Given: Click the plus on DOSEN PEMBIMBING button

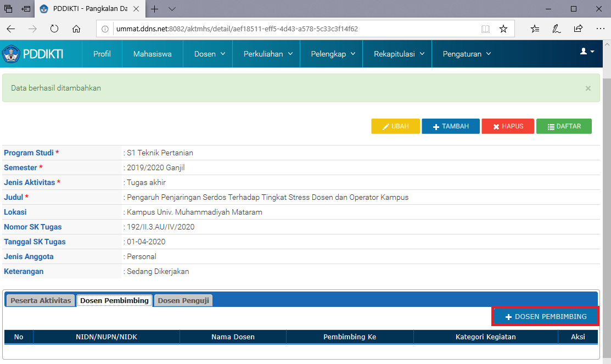Looking at the screenshot, I should (x=508, y=316).
